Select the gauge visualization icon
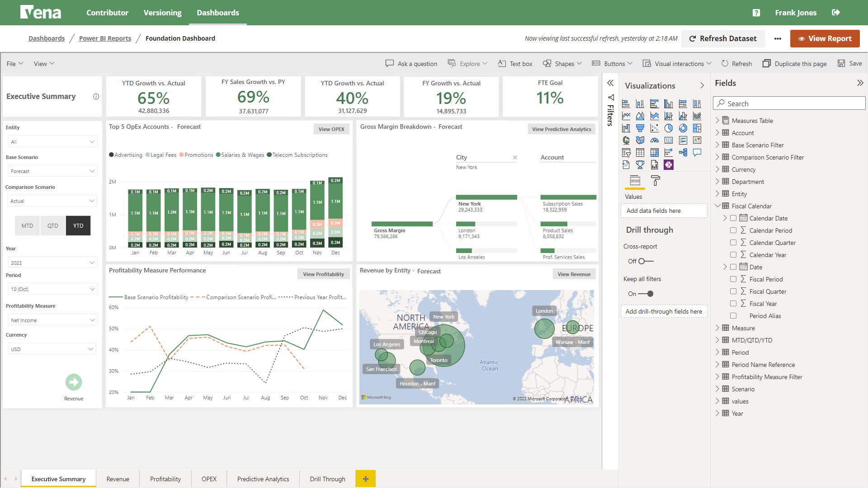This screenshot has height=488, width=868. (x=654, y=141)
